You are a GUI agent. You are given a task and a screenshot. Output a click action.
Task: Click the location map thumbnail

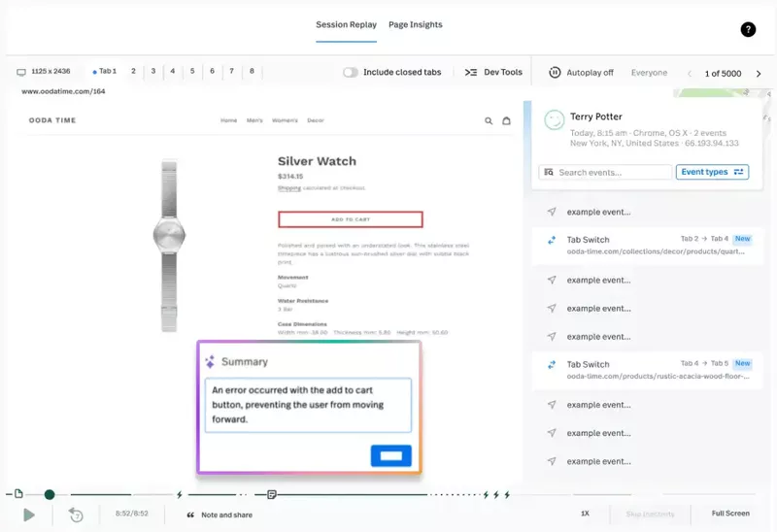723,93
